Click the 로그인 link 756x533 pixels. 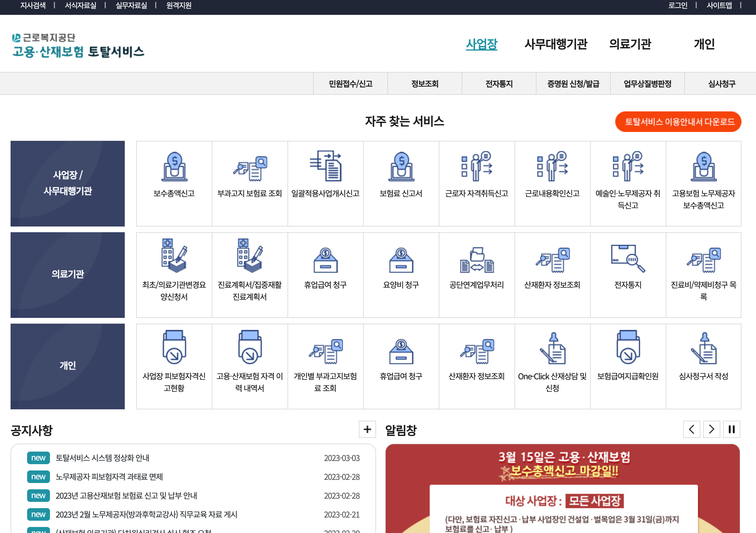click(678, 5)
